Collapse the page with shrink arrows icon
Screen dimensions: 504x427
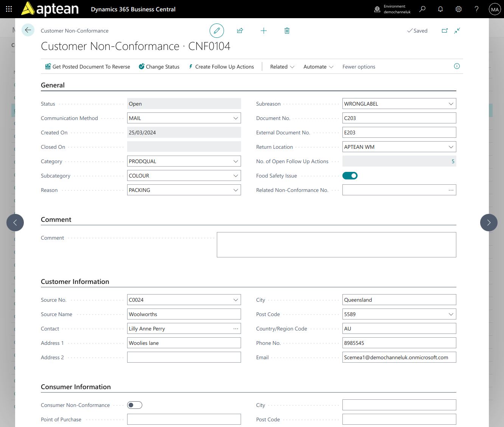pos(457,31)
